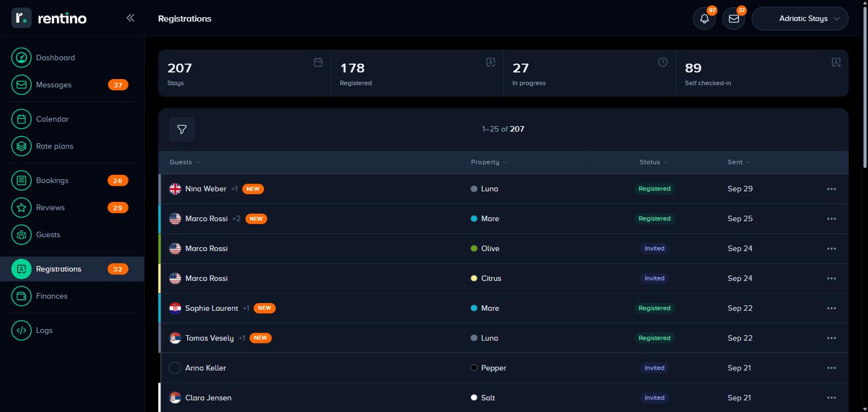Image resolution: width=868 pixels, height=412 pixels.
Task: Collapse the sidebar with double-chevron icon
Action: (130, 18)
